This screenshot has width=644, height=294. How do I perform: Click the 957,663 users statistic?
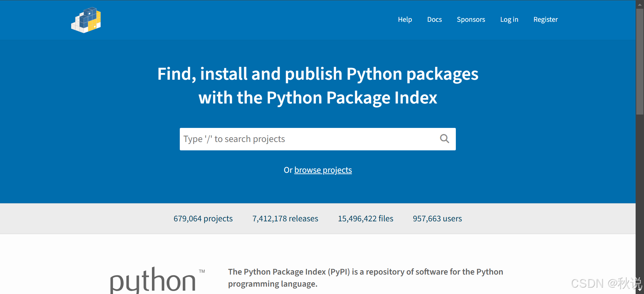coord(437,219)
